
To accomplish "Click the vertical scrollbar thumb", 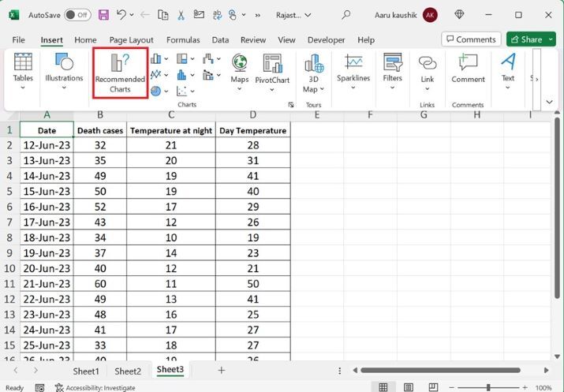I will tap(557, 207).
